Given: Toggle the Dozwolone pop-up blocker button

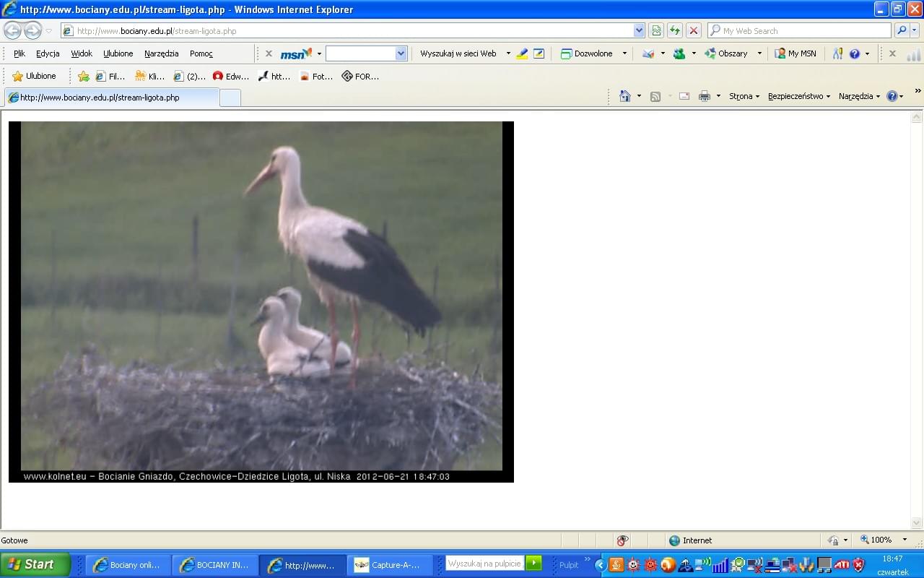Looking at the screenshot, I should click(587, 53).
